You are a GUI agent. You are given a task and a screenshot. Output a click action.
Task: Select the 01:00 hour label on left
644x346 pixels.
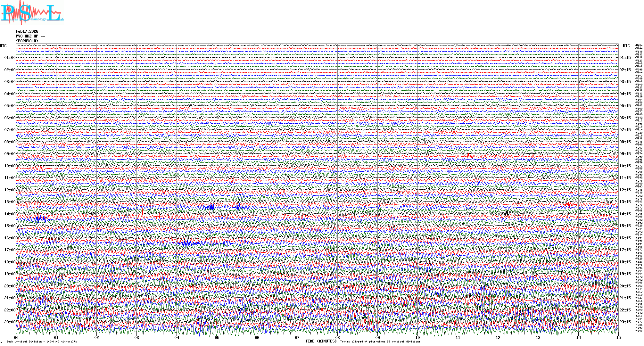[10, 58]
